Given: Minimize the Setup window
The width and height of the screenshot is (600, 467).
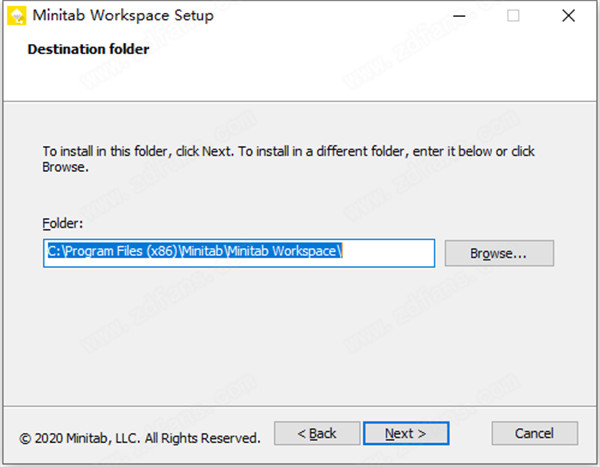Looking at the screenshot, I should coord(459,16).
